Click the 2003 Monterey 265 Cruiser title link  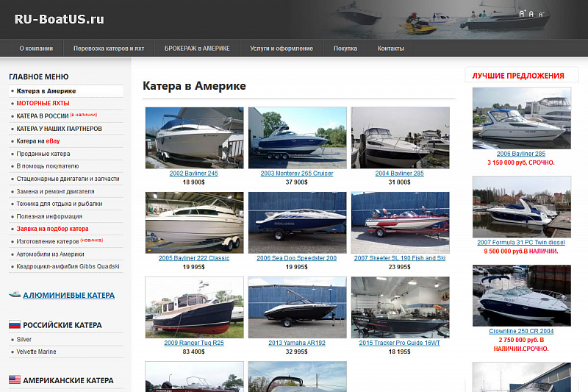pos(297,174)
